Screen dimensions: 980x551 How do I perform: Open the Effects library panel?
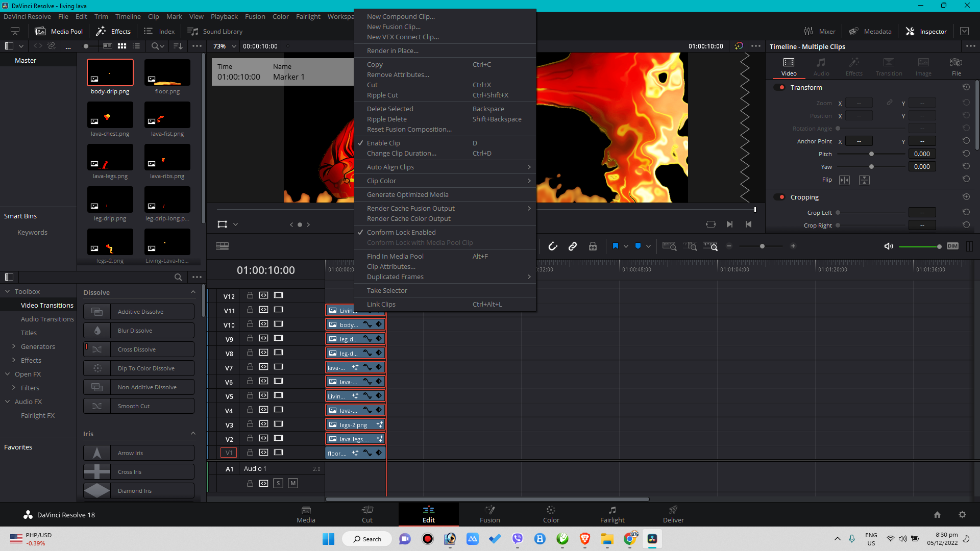click(113, 31)
